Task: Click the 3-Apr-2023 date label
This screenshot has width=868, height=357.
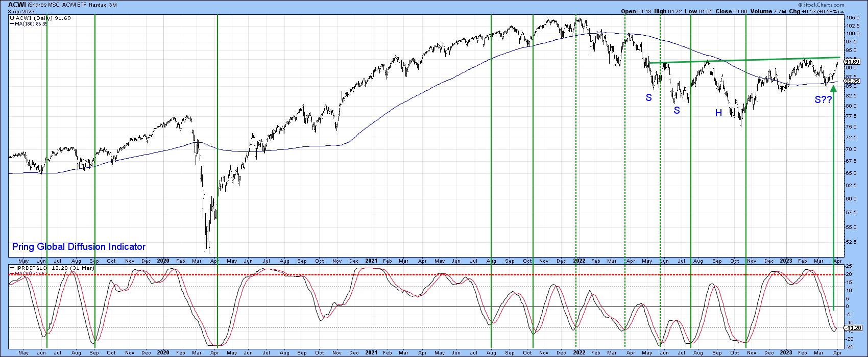Action: (21, 11)
